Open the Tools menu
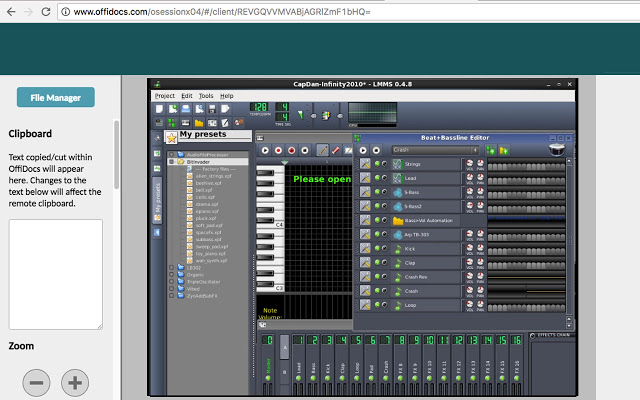Viewport: 640px width, 400px height. point(206,96)
